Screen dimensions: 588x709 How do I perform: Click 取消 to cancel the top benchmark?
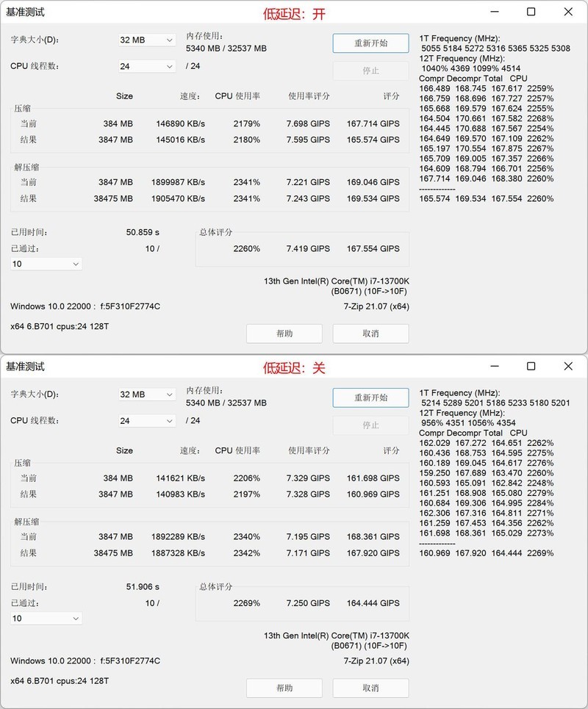(x=371, y=333)
